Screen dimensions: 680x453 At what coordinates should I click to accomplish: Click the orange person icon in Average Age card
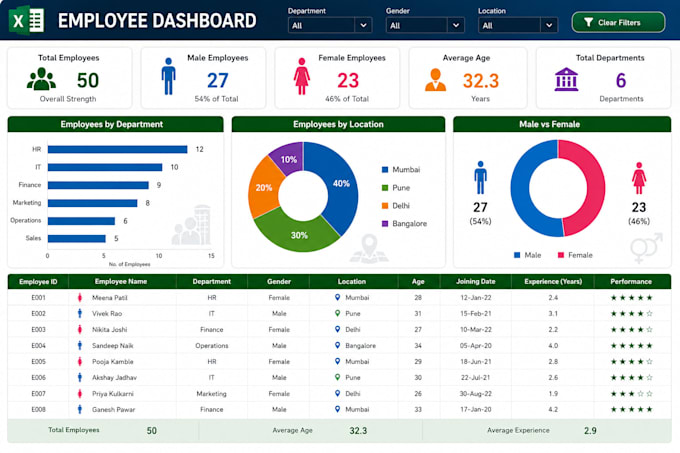(435, 80)
